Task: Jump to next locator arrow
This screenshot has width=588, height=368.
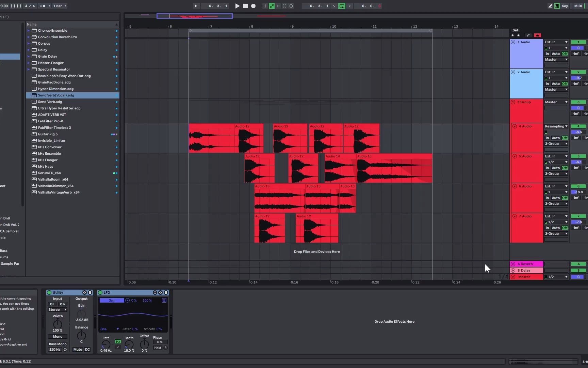Action: [518, 35]
